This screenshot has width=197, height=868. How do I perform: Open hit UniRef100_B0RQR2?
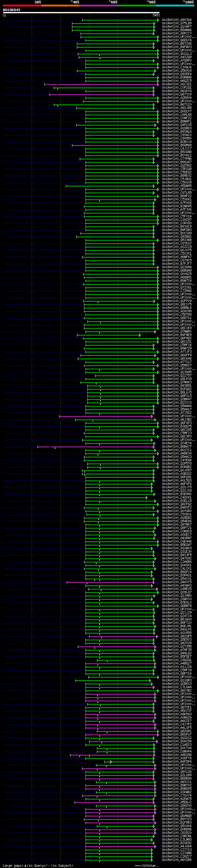click(177, 467)
